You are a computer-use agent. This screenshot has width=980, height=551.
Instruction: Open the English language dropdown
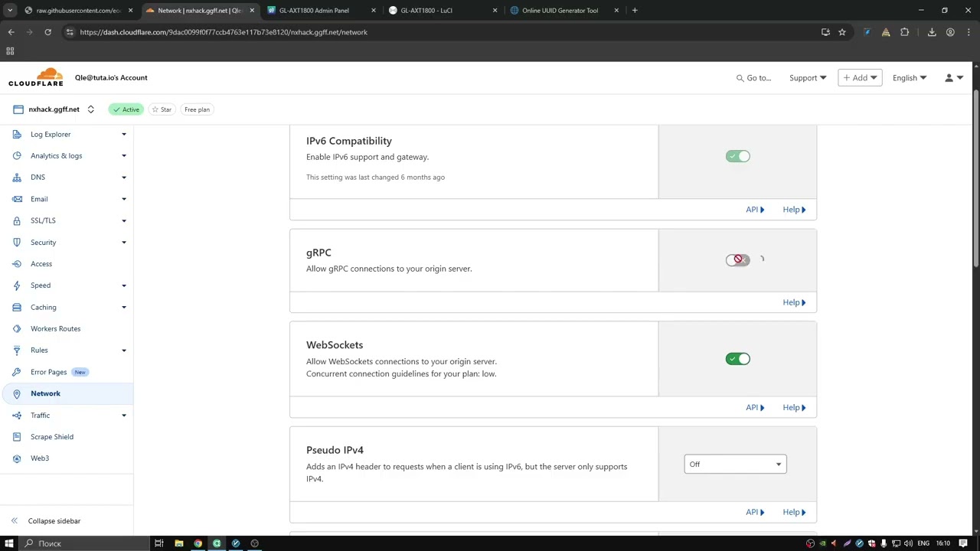point(910,78)
